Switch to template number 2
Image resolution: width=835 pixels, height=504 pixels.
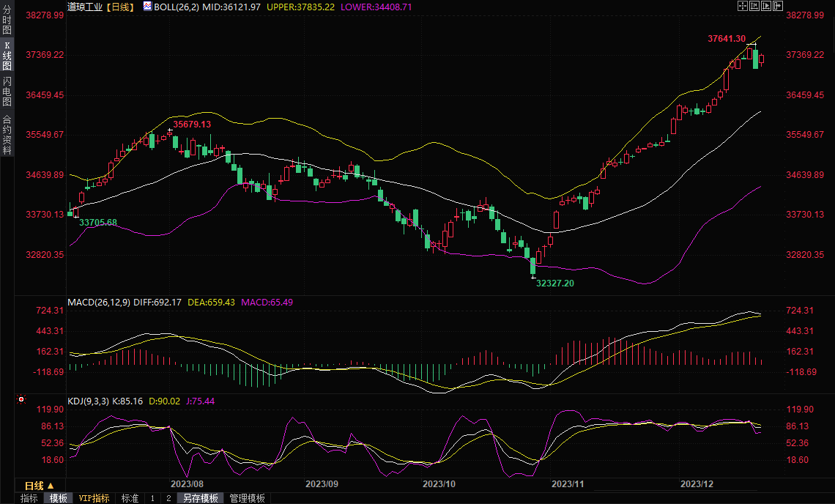pyautogui.click(x=168, y=498)
